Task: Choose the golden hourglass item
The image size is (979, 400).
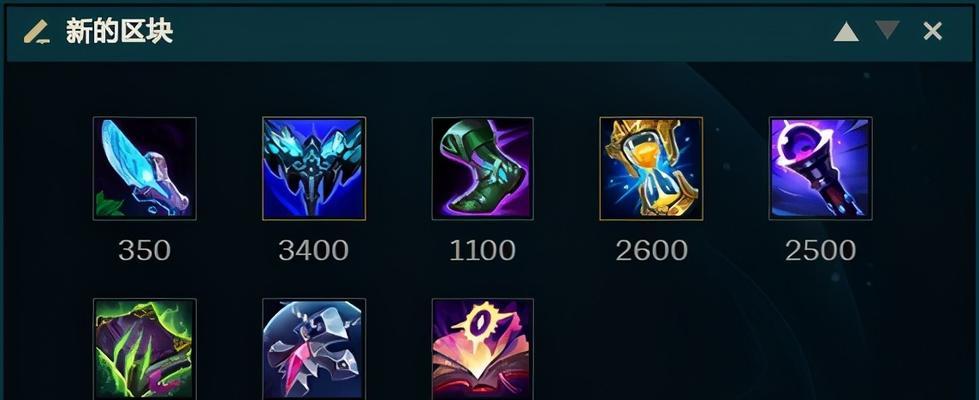Action: tap(651, 168)
